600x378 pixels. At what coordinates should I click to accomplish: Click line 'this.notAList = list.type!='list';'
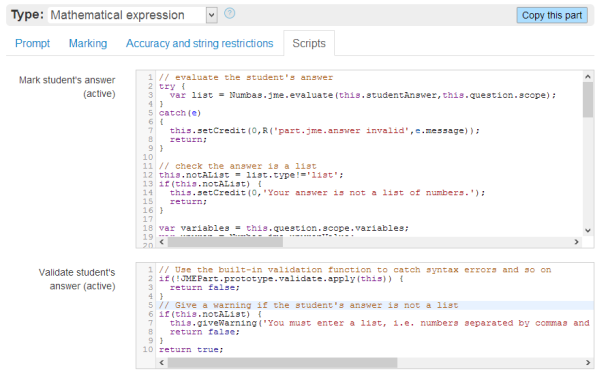pyautogui.click(x=251, y=175)
